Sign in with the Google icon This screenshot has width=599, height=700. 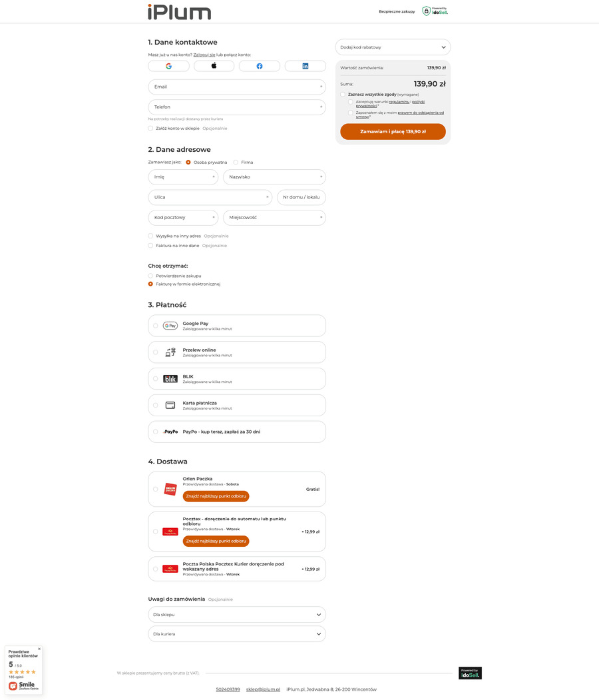click(169, 66)
